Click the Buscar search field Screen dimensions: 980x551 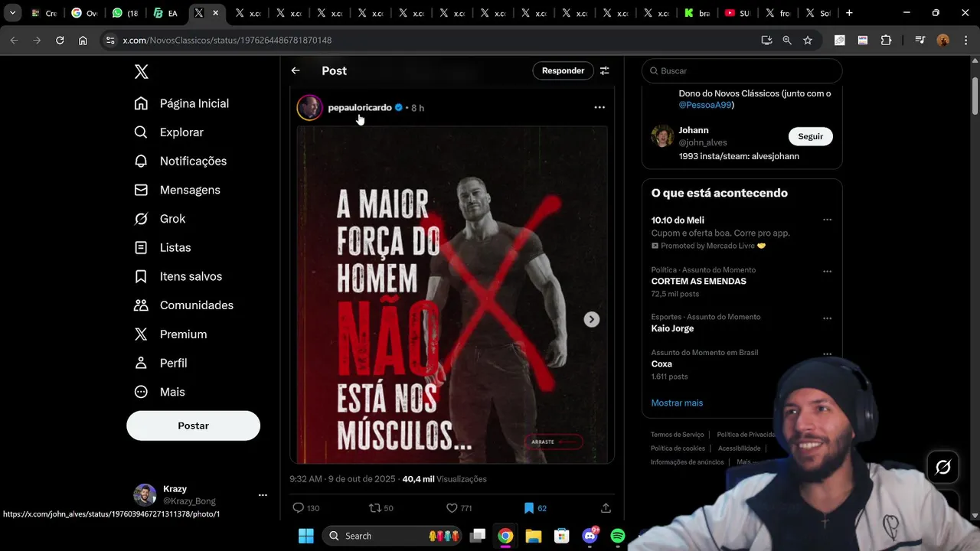pos(742,70)
